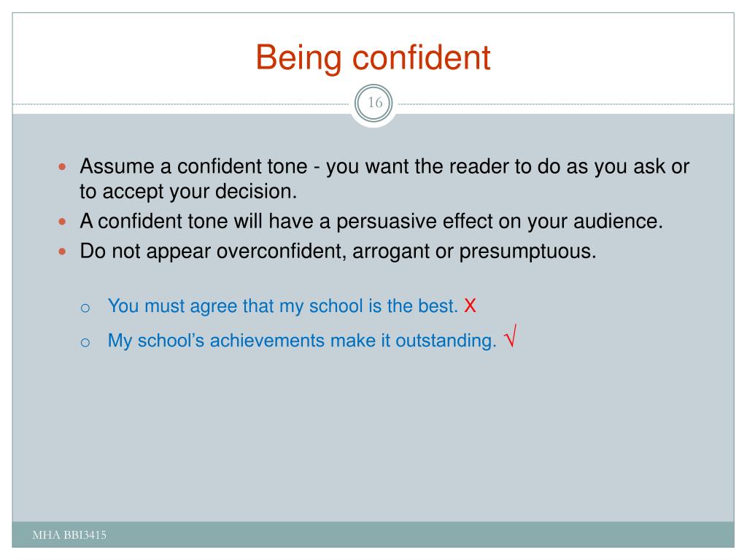The width and height of the screenshot is (747, 560).
Task: Click the orange bullet before 'A confident tone will'
Action: coord(62,222)
